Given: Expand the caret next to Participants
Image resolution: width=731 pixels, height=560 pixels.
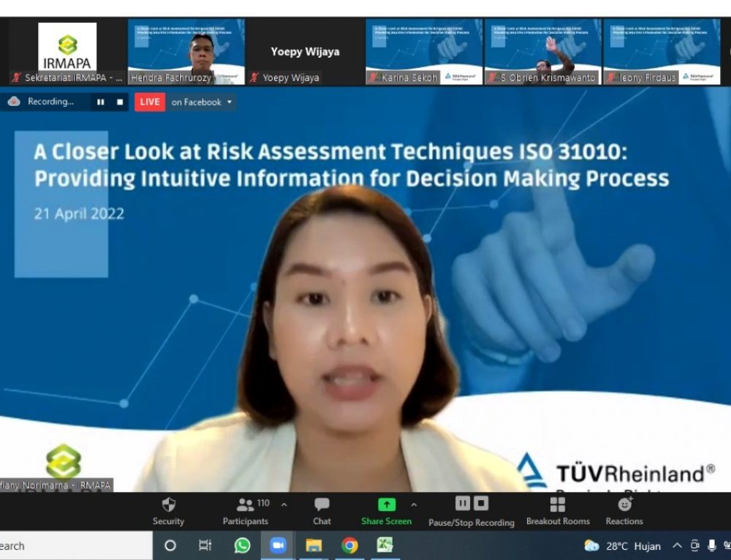Looking at the screenshot, I should pos(284,504).
